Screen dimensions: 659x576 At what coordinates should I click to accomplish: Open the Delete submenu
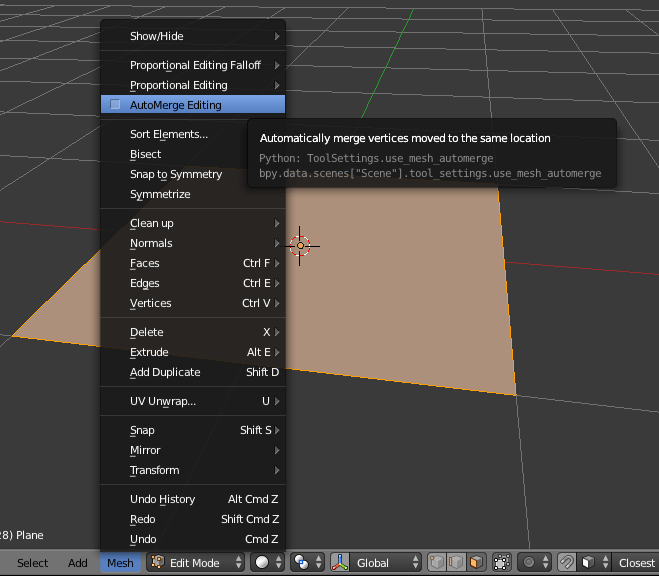[x=193, y=332]
